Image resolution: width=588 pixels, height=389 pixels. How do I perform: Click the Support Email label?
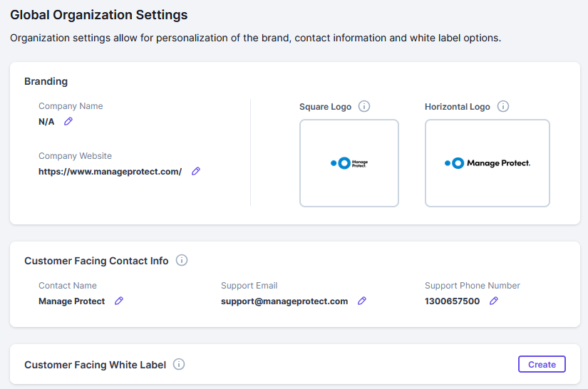point(249,286)
